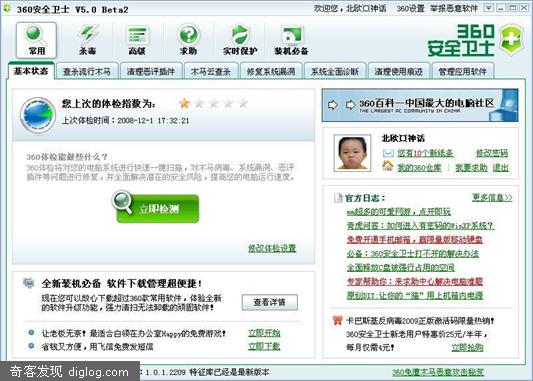Viewport: 533px width, 381px height.
Task: Click the 查看详情 button
Action: pyautogui.click(x=270, y=302)
